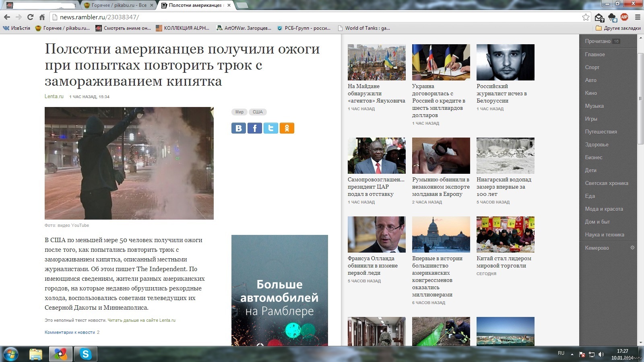Share article via VKontakte icon
The height and width of the screenshot is (362, 644).
pyautogui.click(x=239, y=128)
